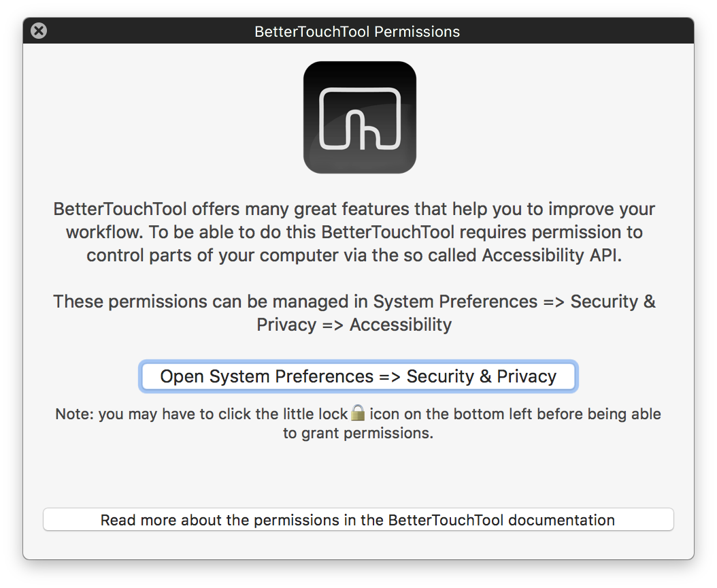This screenshot has width=717, height=588.
Task: Click the "BetterTouchTool Permissions" window title
Action: point(357,31)
